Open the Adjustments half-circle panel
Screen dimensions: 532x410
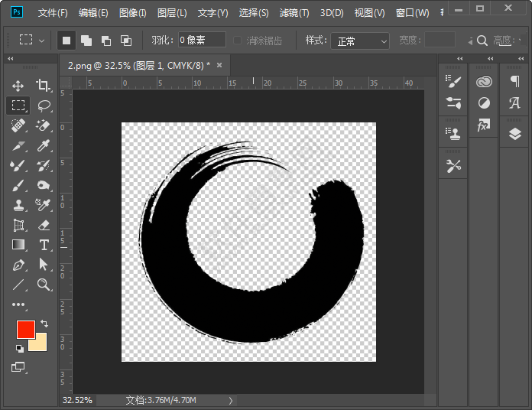click(x=484, y=102)
